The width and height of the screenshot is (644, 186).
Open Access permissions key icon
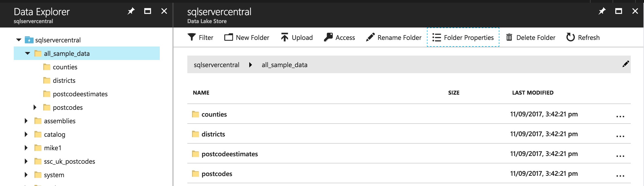click(x=328, y=37)
